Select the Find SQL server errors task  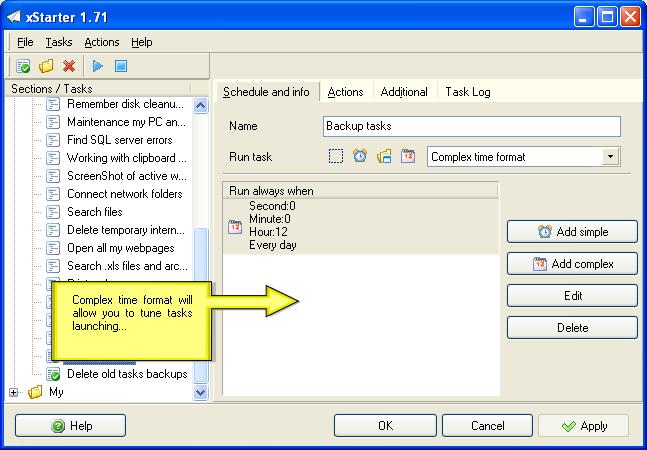(x=120, y=140)
